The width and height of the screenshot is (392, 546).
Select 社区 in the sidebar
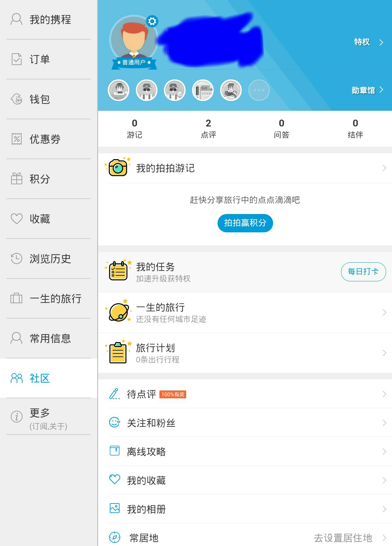pos(49,378)
